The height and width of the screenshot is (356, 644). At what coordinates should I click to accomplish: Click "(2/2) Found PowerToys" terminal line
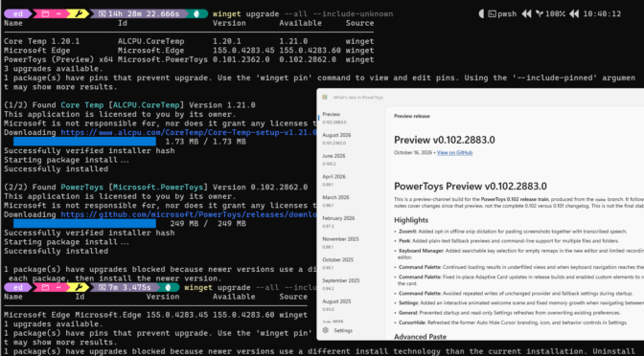(155, 187)
